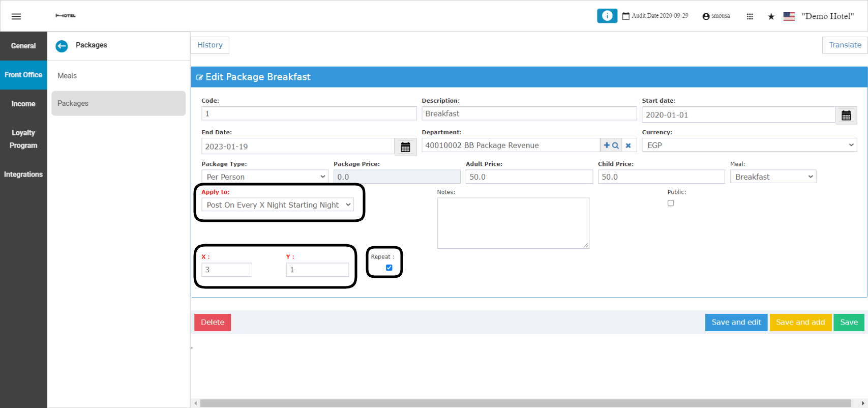Viewport: 868px width, 408px height.
Task: Focus the Code input field
Action: [309, 113]
